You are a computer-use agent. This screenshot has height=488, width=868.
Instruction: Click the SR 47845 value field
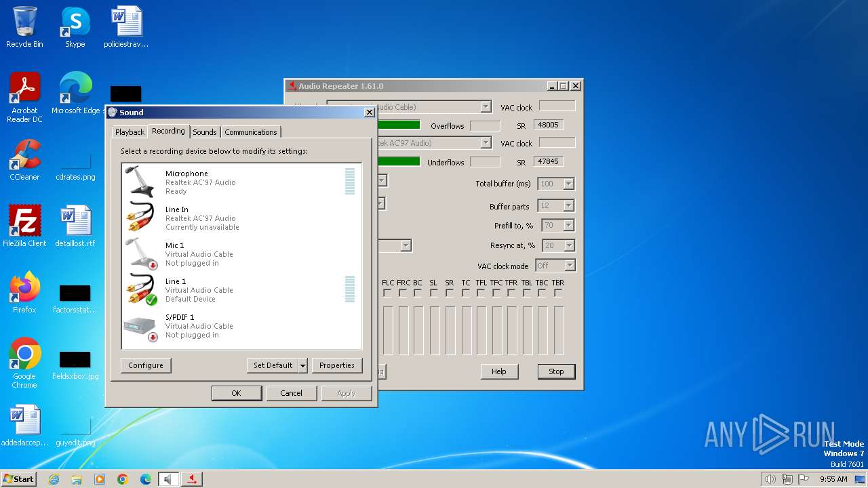tap(549, 162)
